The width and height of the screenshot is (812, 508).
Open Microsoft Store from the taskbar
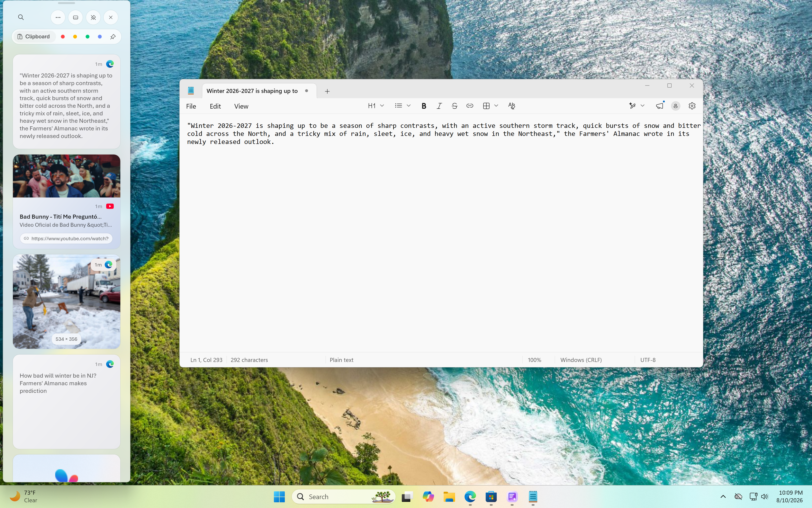(491, 497)
